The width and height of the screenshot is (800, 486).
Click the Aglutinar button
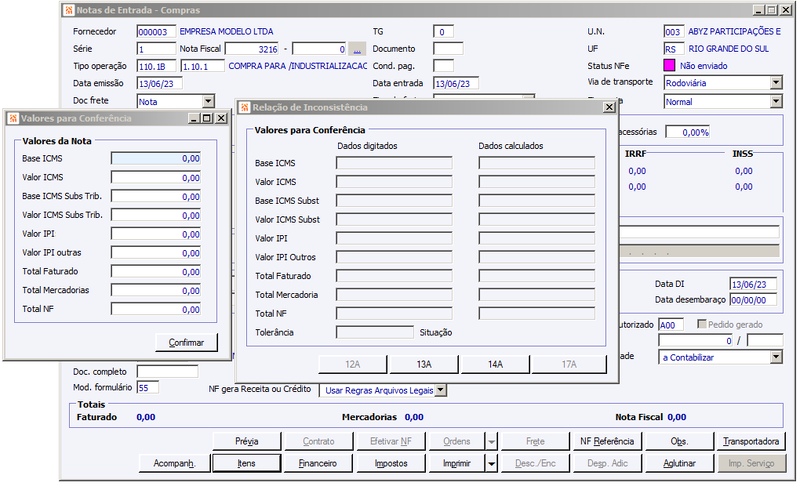tap(679, 464)
